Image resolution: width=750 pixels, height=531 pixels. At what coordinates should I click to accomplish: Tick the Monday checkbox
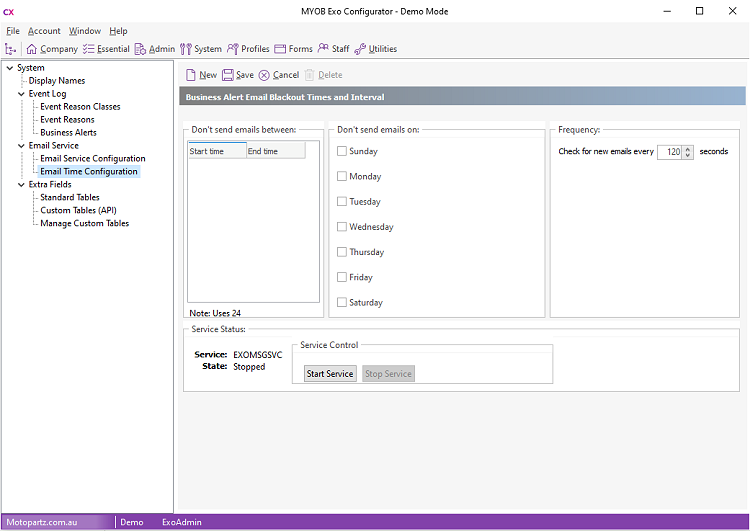pyautogui.click(x=342, y=177)
